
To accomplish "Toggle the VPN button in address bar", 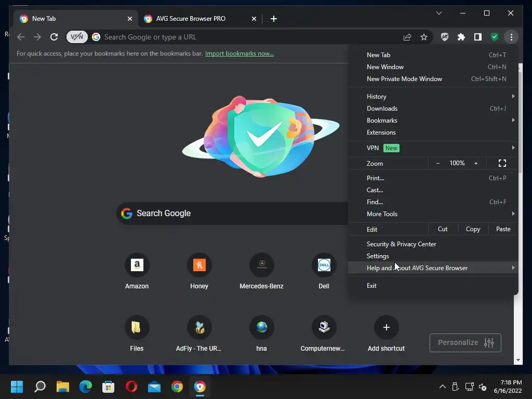I will [77, 37].
